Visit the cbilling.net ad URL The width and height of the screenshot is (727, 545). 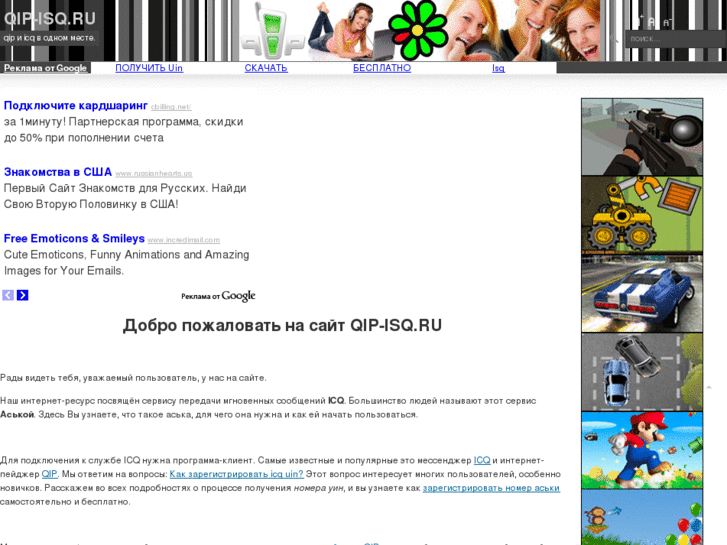coord(171,107)
